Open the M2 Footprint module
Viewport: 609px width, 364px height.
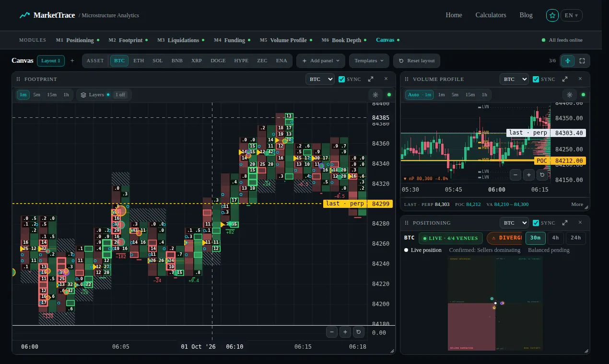[x=128, y=40]
